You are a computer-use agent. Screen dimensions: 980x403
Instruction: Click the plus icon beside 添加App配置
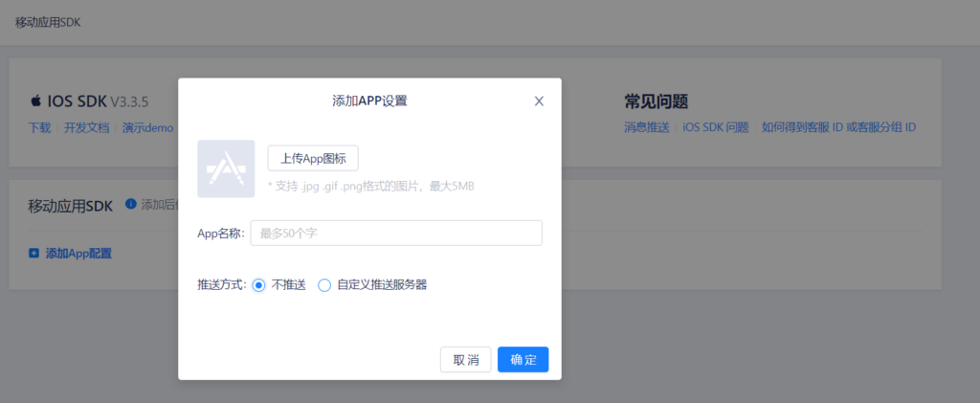click(33, 254)
